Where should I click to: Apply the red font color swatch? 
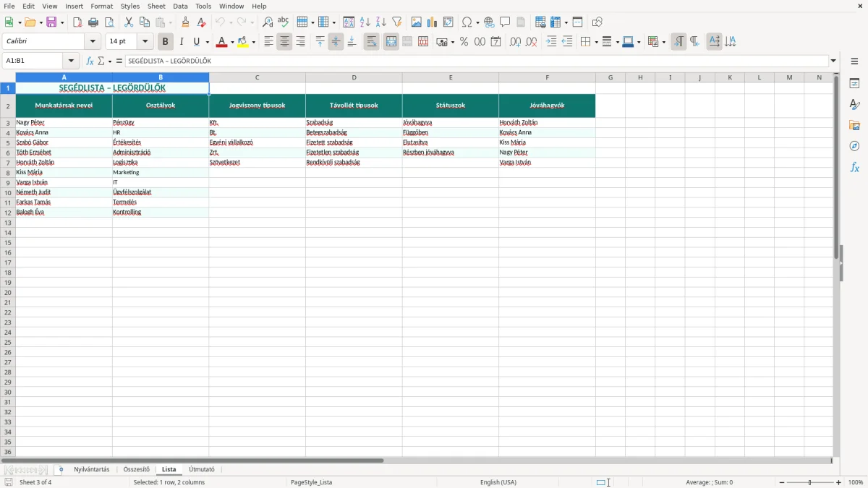pos(221,42)
